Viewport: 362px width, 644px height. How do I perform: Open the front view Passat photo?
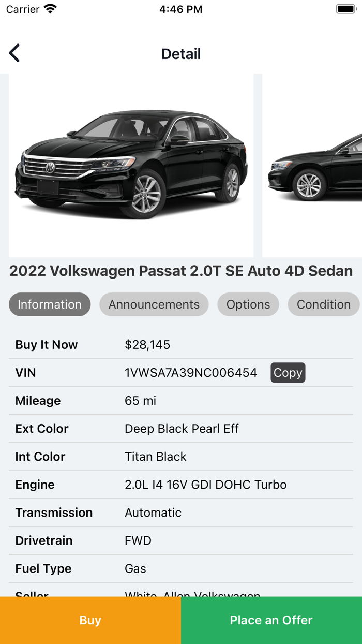click(131, 166)
